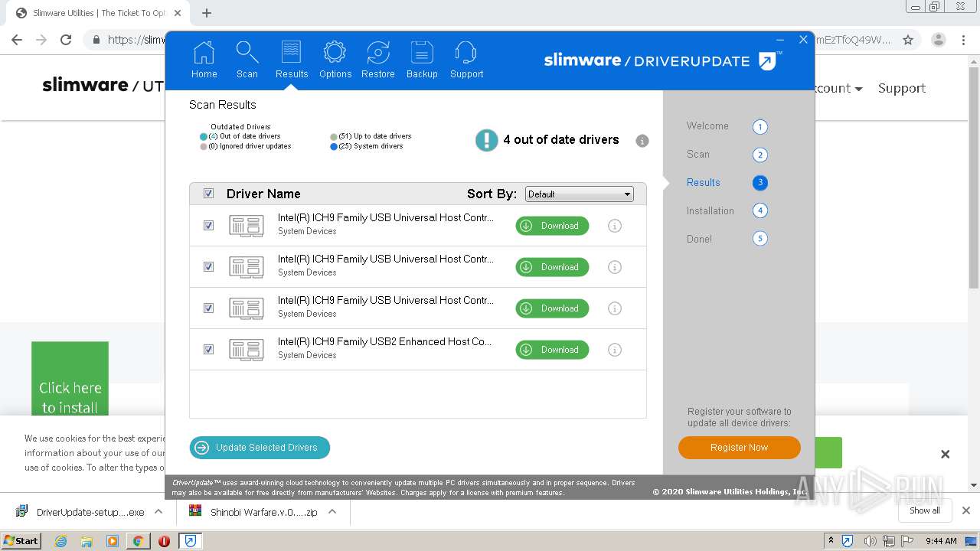Open the Windows Start menu
The image size is (980, 551).
[21, 541]
